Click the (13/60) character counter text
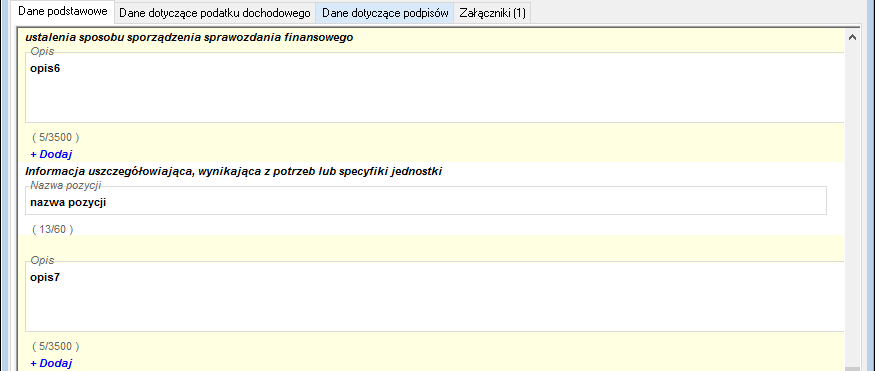 (53, 229)
